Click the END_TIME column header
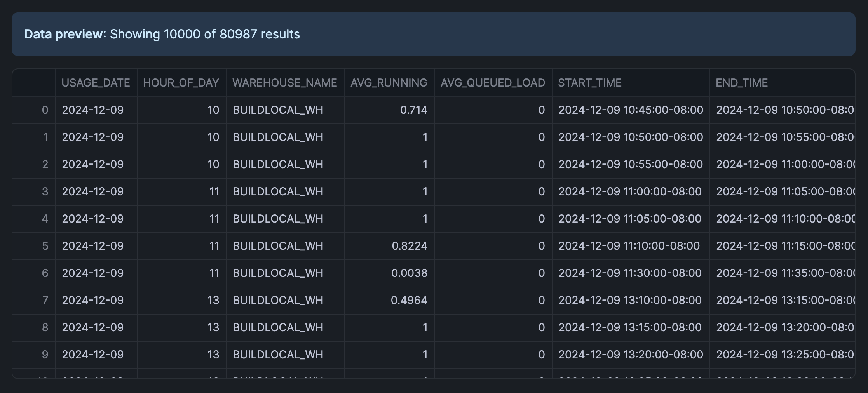The width and height of the screenshot is (868, 393). (742, 83)
